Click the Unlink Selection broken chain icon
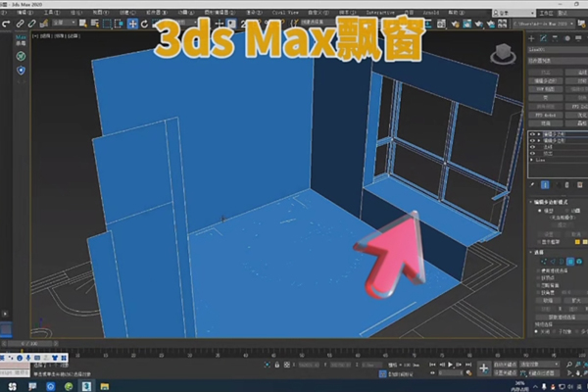The width and height of the screenshot is (588, 392). (x=32, y=24)
